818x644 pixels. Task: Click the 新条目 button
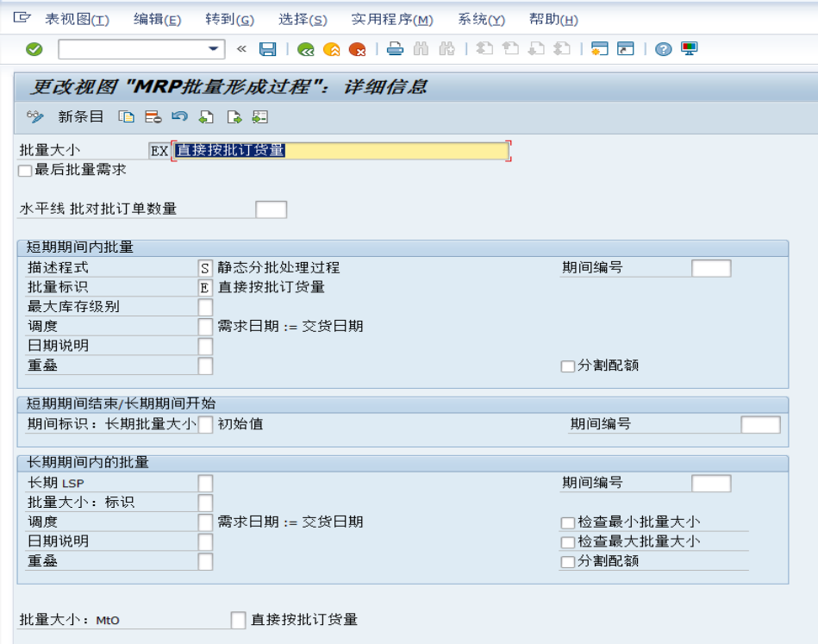point(80,117)
